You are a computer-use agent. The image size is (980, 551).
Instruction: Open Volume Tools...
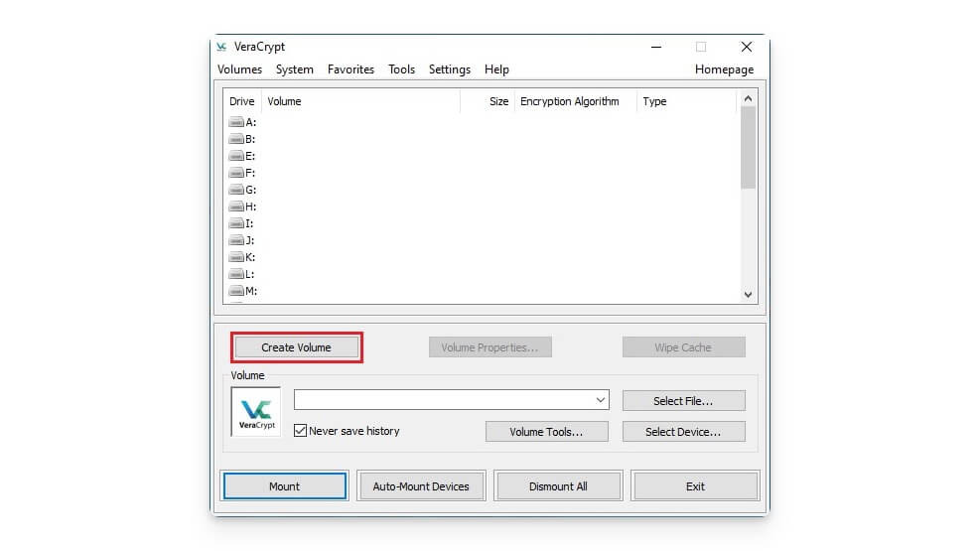[x=546, y=432]
